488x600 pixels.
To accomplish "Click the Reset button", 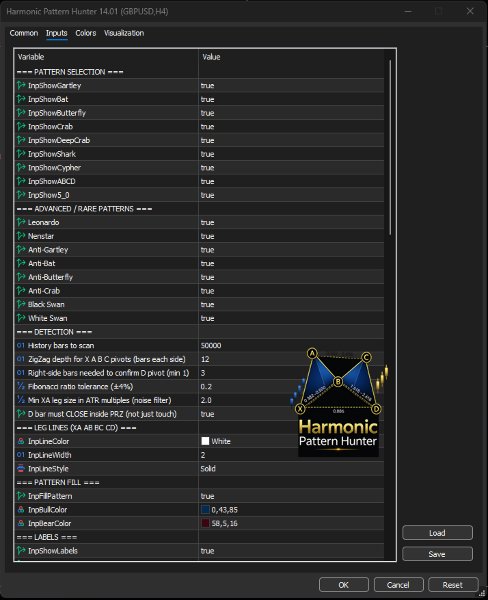I will (453, 585).
